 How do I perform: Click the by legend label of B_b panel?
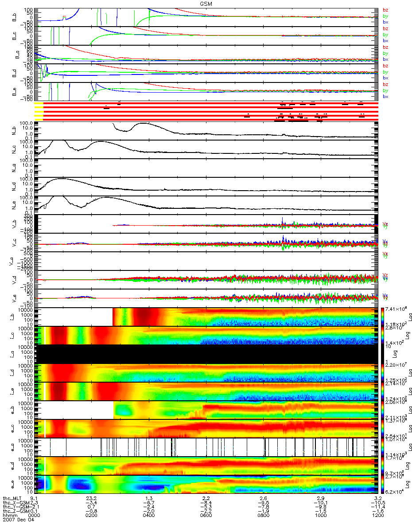(385, 16)
